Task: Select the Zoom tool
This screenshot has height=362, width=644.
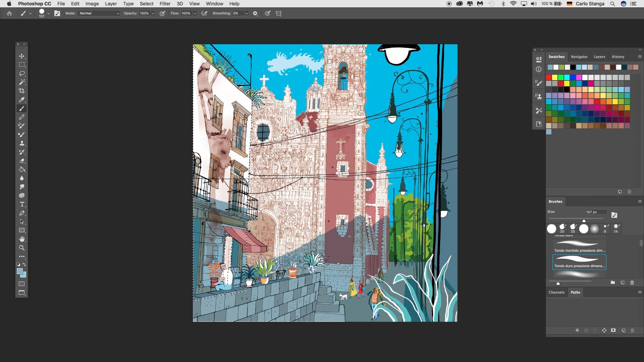Action: pos(22,248)
